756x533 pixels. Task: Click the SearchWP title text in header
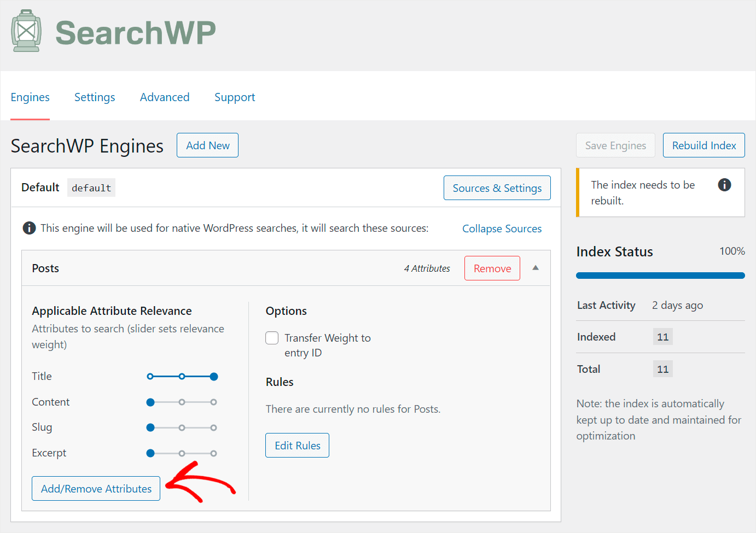pyautogui.click(x=136, y=32)
